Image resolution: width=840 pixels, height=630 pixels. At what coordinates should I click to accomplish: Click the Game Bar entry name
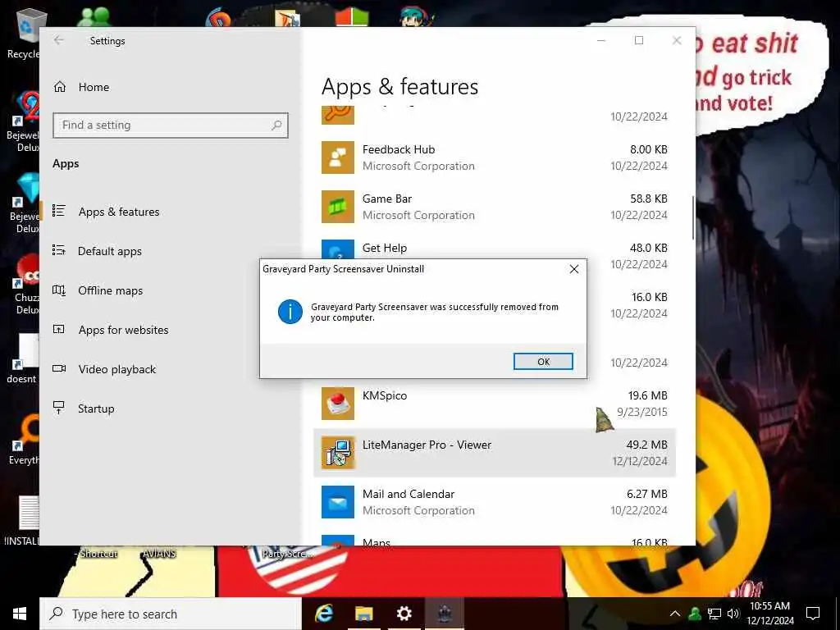pyautogui.click(x=387, y=199)
